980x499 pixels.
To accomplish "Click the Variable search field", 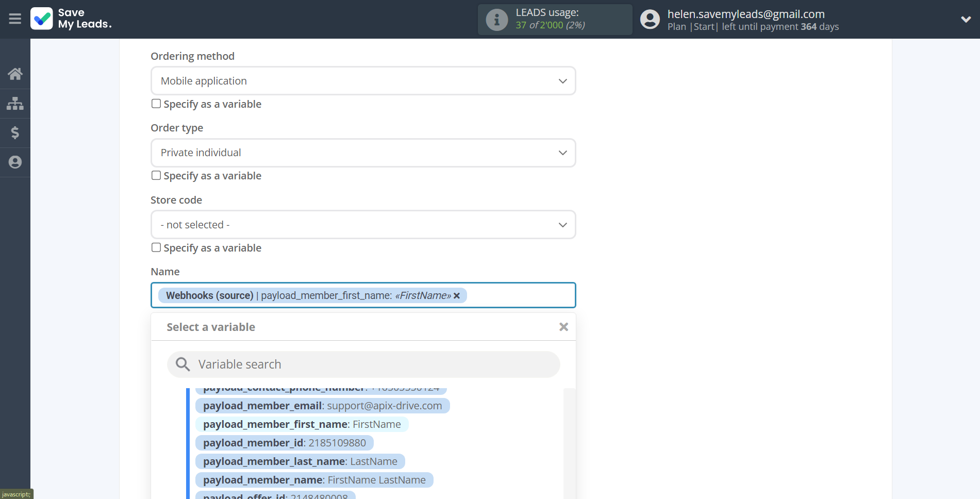I will pyautogui.click(x=363, y=364).
